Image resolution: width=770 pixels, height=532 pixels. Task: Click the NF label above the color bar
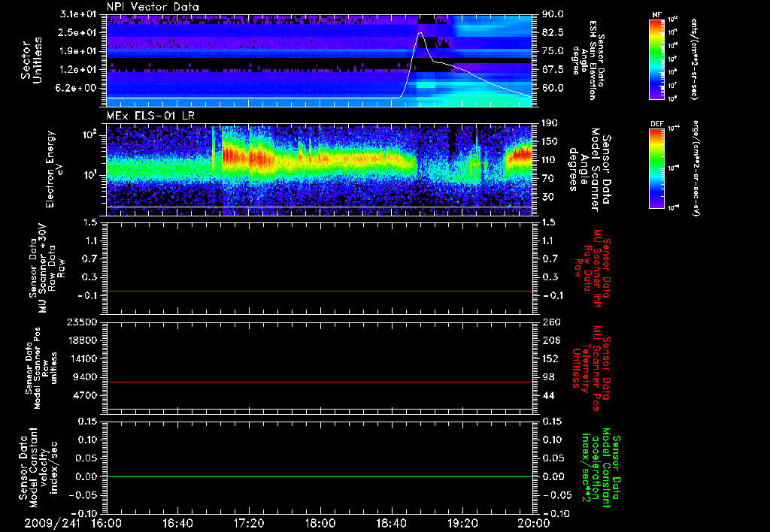click(657, 15)
